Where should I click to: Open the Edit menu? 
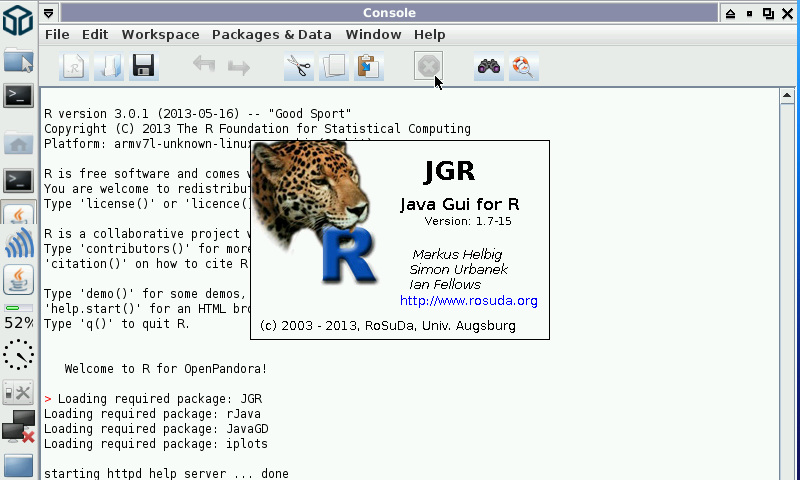click(x=95, y=35)
